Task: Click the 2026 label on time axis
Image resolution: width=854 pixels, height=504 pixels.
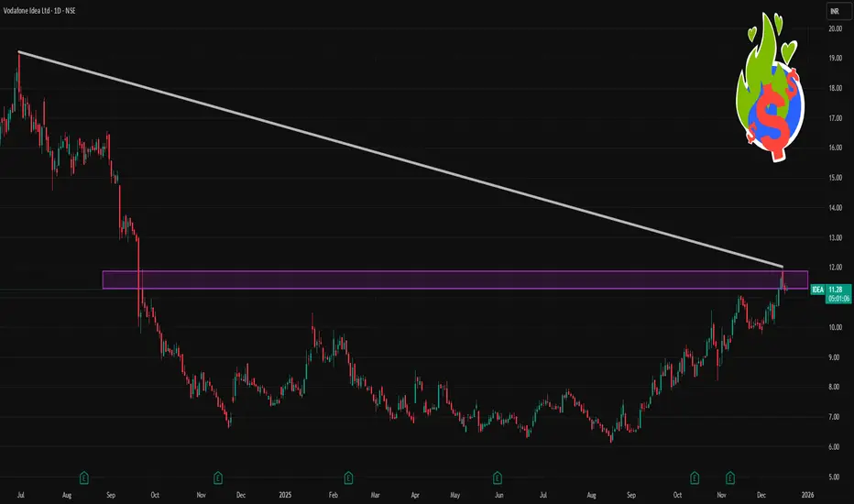Action: coord(807,495)
